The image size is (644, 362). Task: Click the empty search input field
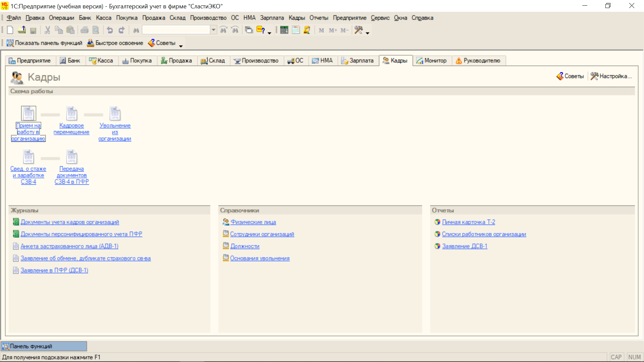click(176, 30)
